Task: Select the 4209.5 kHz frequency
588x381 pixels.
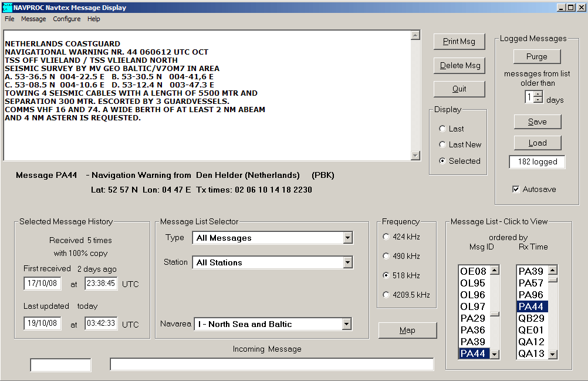Action: click(x=386, y=295)
